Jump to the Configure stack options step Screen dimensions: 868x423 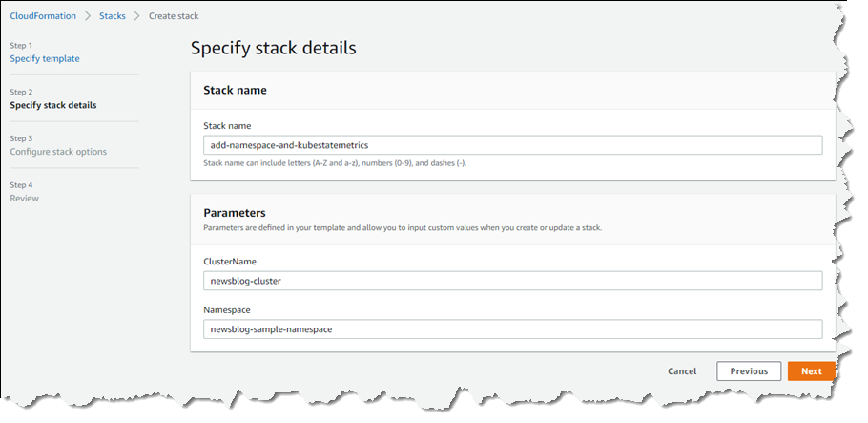point(58,152)
